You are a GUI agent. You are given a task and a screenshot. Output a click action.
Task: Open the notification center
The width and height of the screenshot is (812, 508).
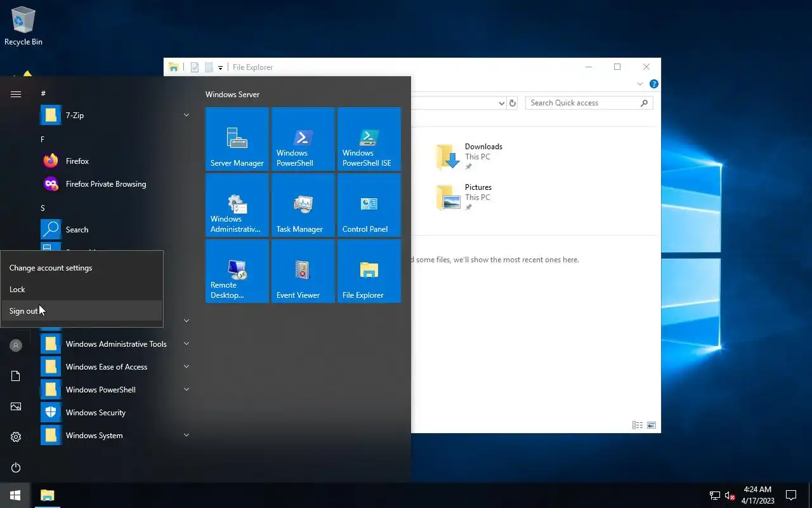click(x=791, y=495)
